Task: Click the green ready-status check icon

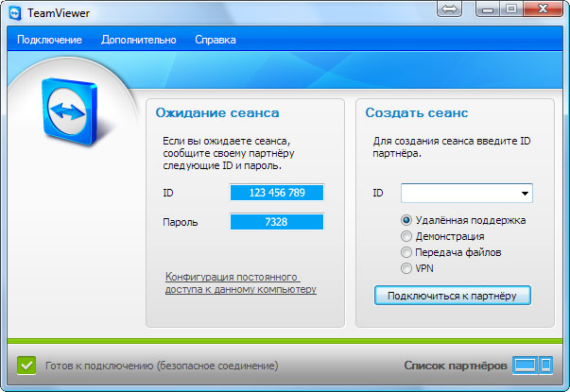Action: [x=26, y=366]
